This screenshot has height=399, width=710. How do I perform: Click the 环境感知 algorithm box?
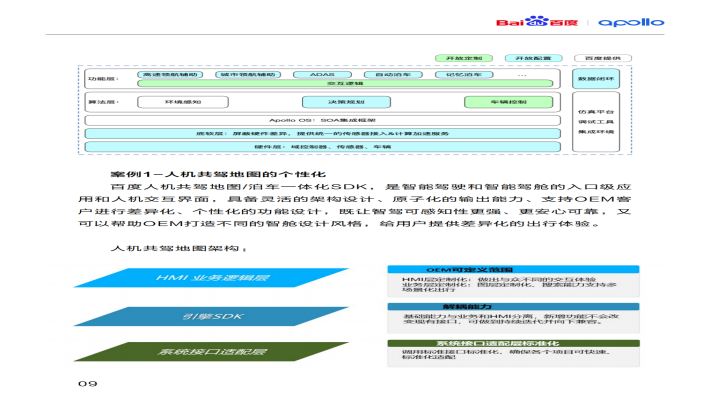coord(183,102)
